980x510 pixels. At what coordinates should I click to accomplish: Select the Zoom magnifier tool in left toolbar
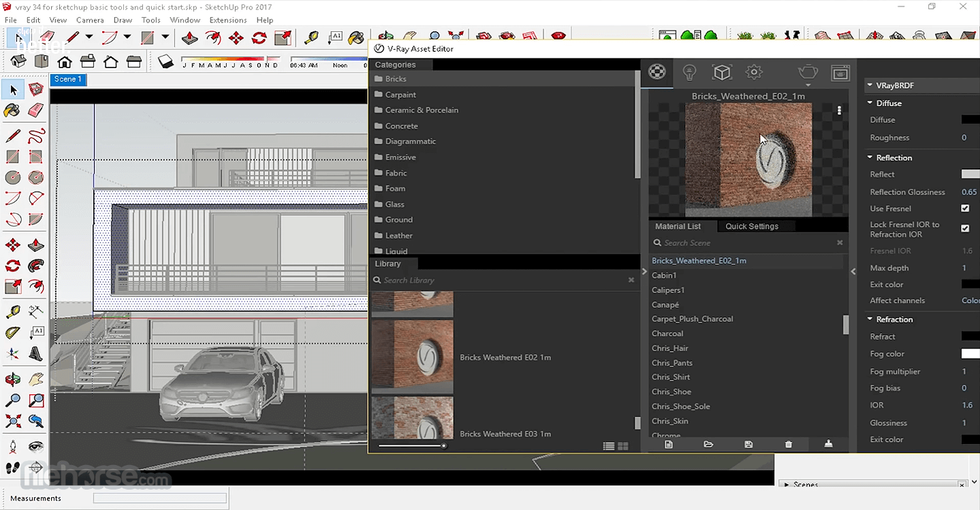click(13, 400)
